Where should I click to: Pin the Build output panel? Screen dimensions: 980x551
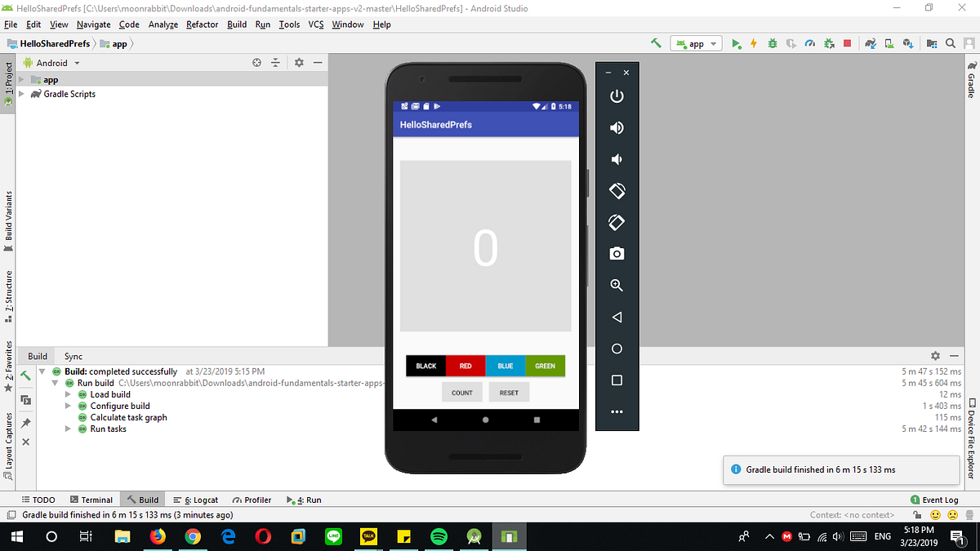[25, 424]
